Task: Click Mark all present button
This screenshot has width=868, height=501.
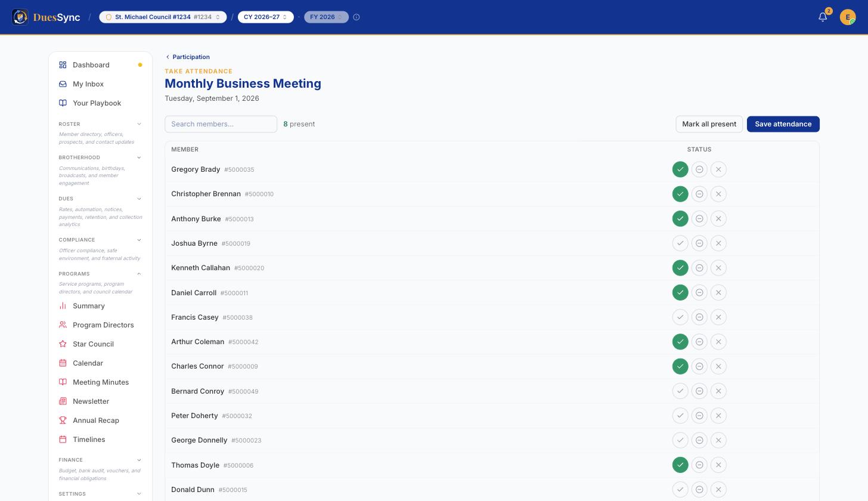Action: (x=709, y=124)
